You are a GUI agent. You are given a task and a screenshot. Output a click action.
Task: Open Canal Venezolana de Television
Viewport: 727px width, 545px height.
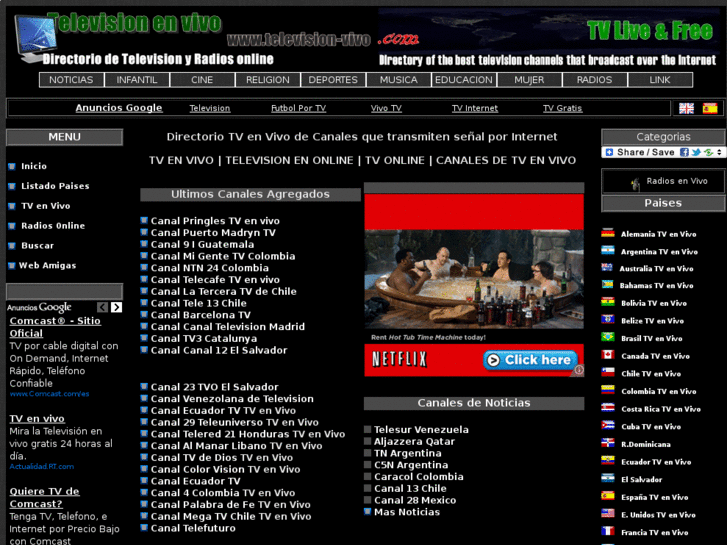[232, 399]
